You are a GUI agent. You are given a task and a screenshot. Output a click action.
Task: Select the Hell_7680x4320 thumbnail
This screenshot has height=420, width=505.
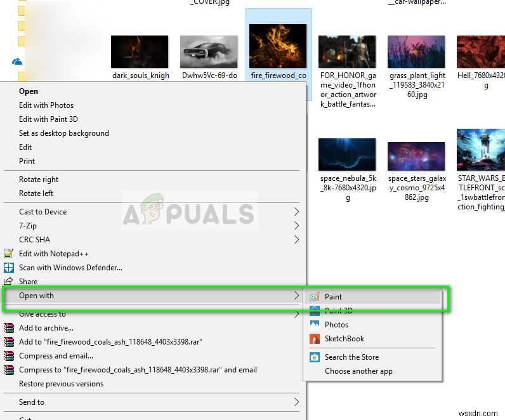[x=481, y=51]
